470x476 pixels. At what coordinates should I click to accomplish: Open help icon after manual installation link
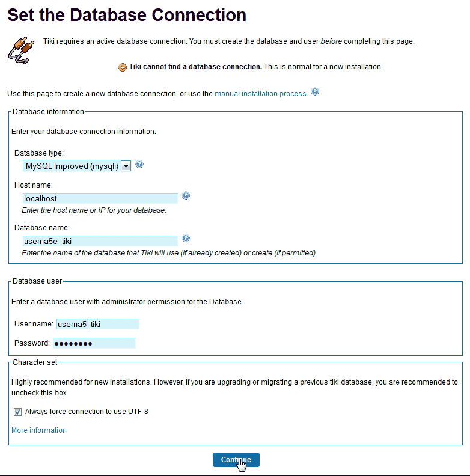[315, 93]
